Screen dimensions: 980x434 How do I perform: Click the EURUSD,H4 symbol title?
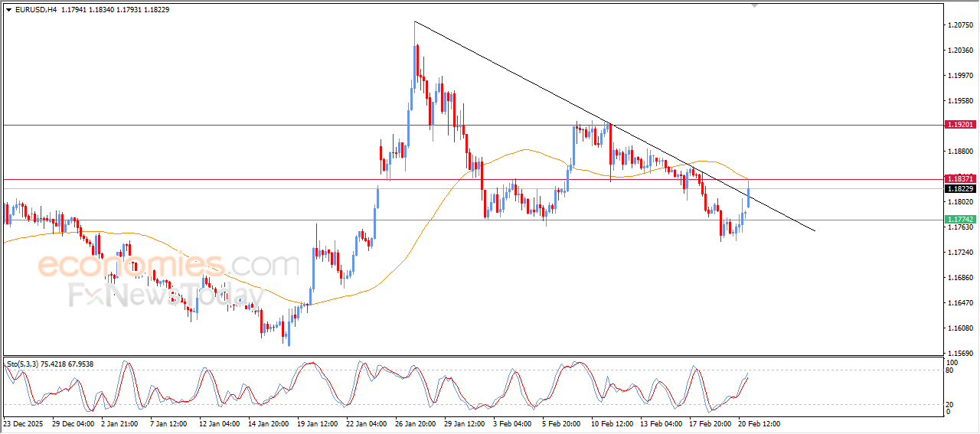tap(36, 9)
